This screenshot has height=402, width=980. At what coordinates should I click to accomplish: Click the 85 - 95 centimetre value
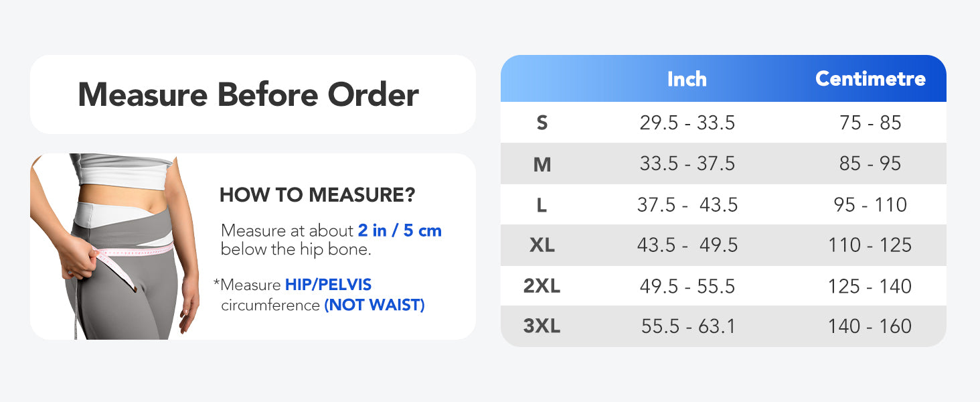pos(870,164)
